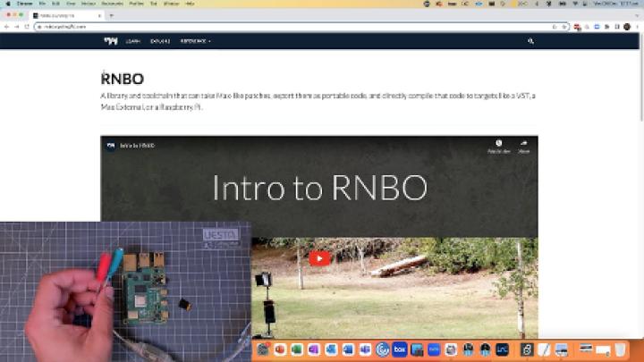Open the red extension icon in toolbar
Screen dimensions: 644x362
pos(578,27)
